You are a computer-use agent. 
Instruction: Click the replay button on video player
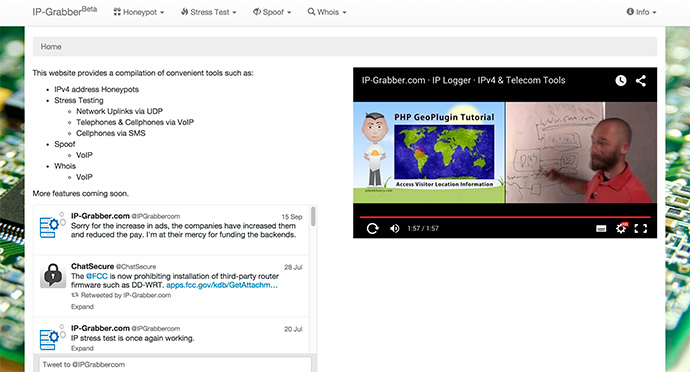coord(372,228)
